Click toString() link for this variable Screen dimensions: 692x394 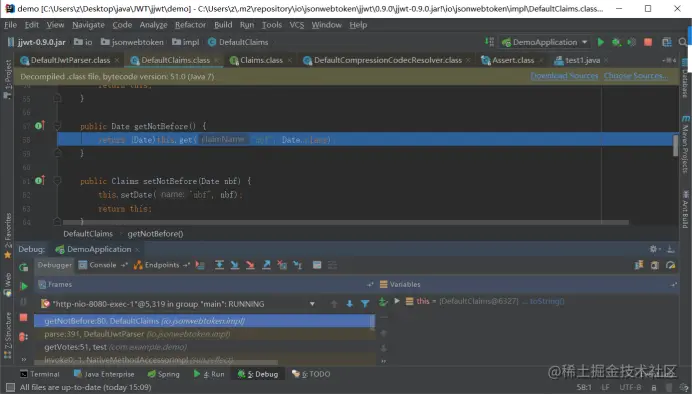[x=547, y=301]
